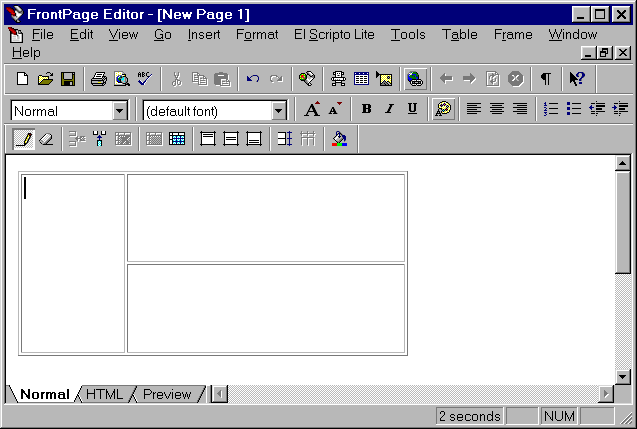
Task: Save the page with the floppy disk icon
Action: 68,78
